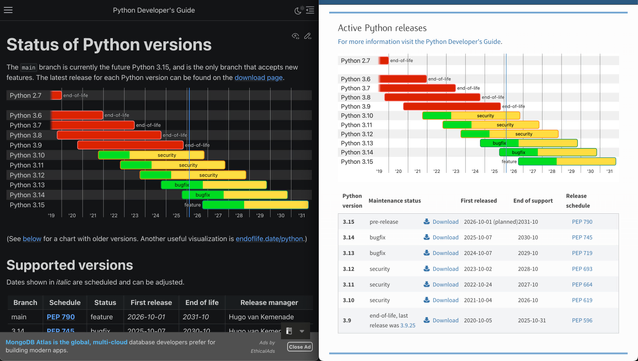Open the PEP 745 link for Python 3.14
The image size is (638, 361).
(x=582, y=237)
